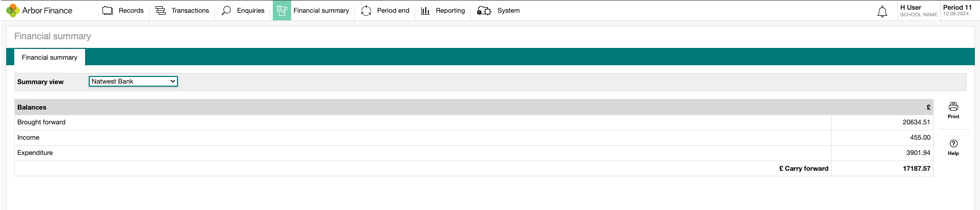Open the Reporting menu label
The image size is (980, 210).
450,11
